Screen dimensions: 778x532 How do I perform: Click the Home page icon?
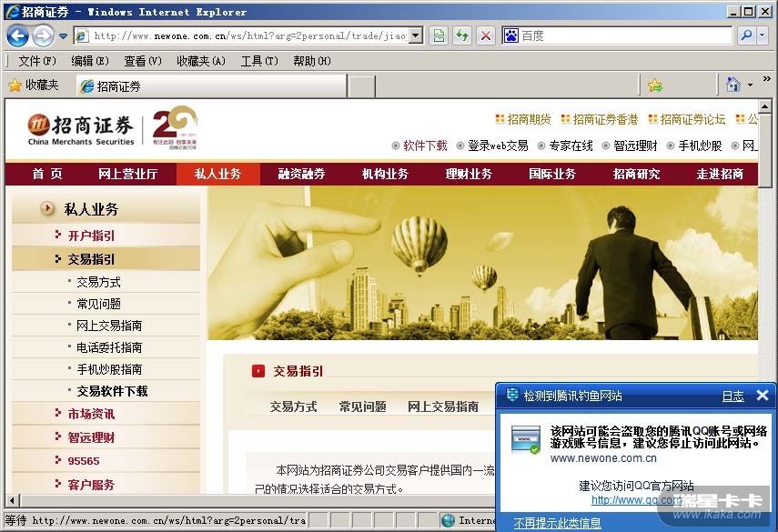point(733,85)
